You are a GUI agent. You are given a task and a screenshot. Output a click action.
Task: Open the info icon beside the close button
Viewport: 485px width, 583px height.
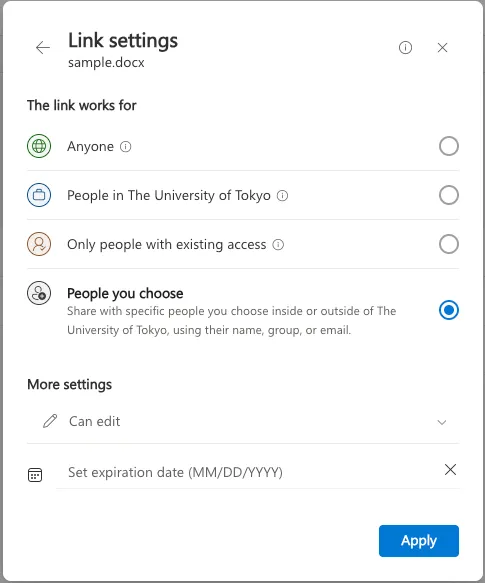(x=405, y=48)
